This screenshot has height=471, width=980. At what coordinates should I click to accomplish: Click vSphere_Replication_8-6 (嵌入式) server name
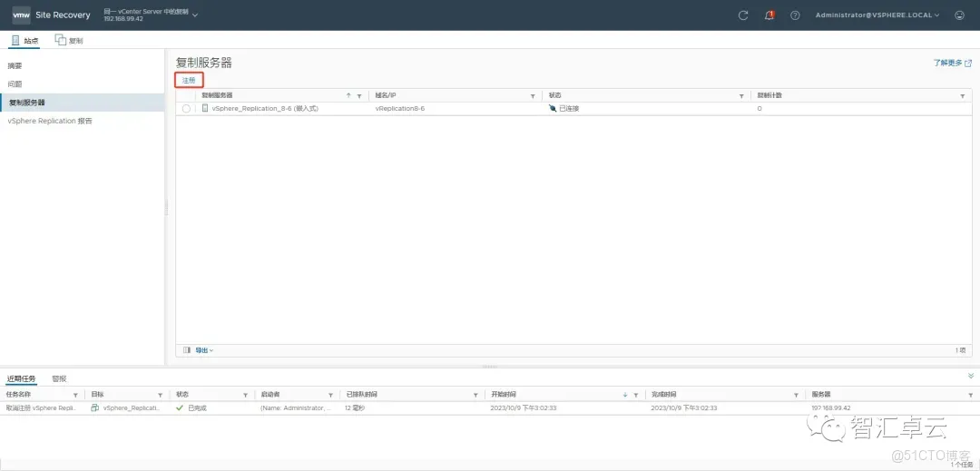tap(265, 109)
